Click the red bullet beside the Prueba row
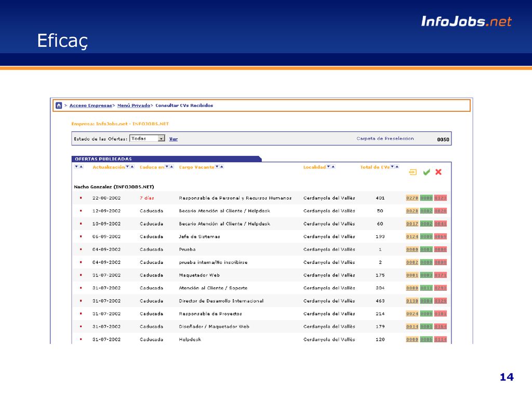Image resolution: width=532 pixels, height=399 pixels. point(81,249)
